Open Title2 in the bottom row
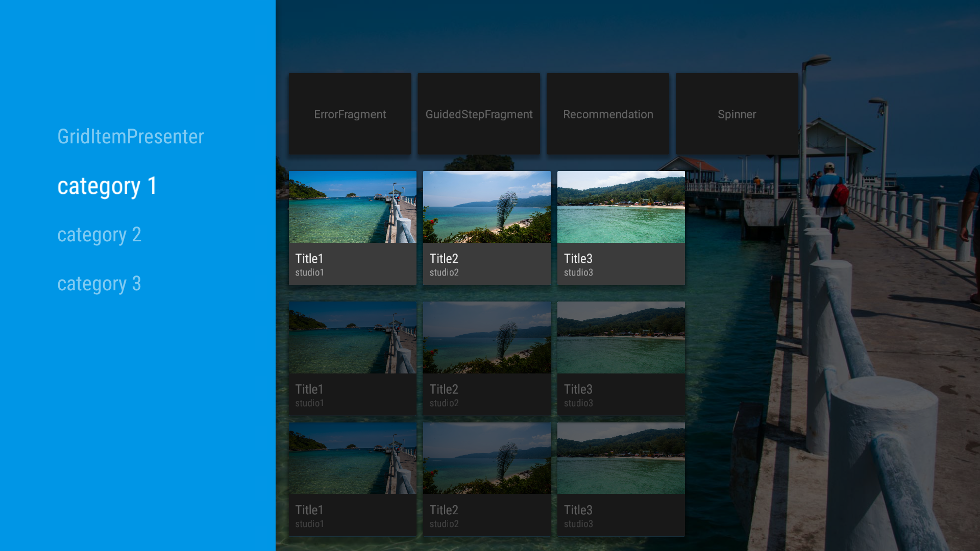This screenshot has width=980, height=551. point(486,479)
